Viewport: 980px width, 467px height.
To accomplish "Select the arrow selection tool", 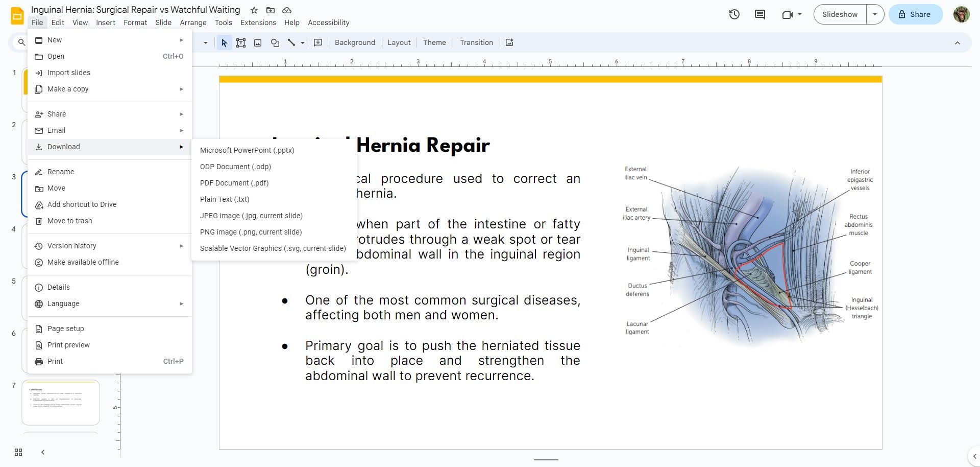I will click(x=224, y=42).
